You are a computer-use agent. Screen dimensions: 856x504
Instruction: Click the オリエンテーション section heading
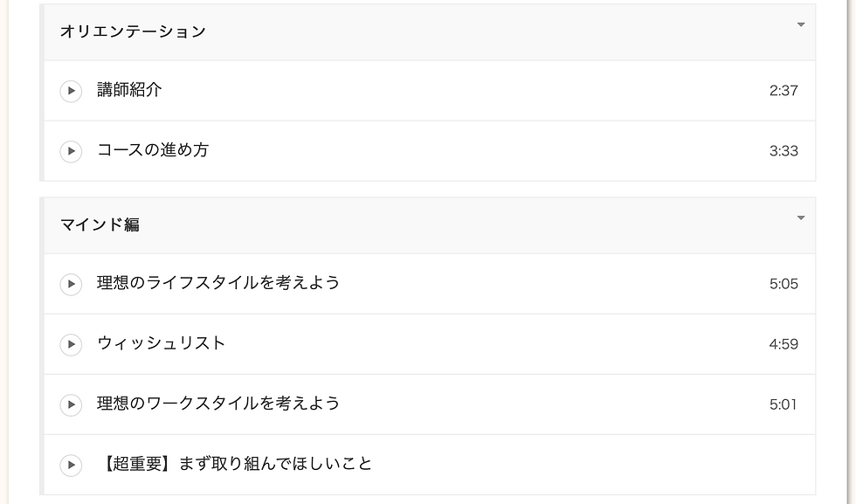[x=133, y=31]
